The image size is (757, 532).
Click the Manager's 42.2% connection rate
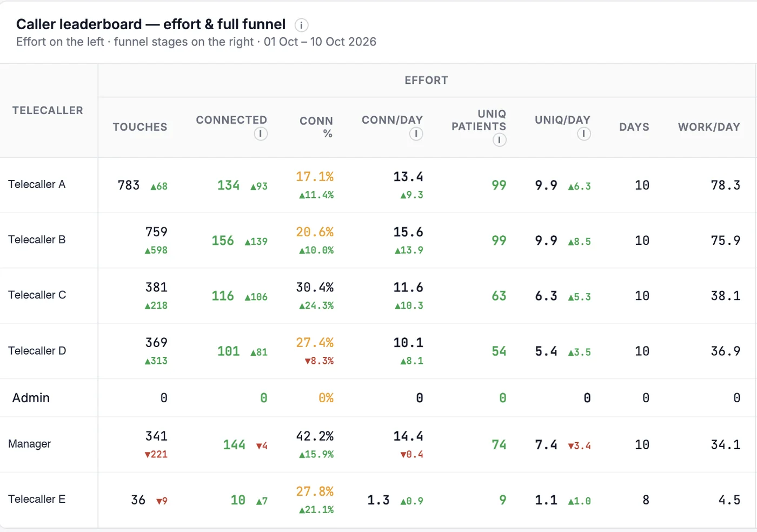(x=315, y=436)
